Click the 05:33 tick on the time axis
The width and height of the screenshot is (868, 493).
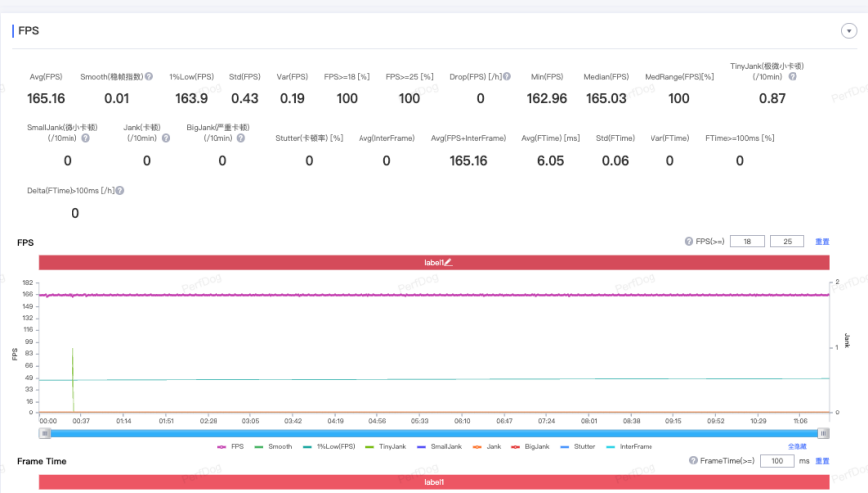(420, 421)
